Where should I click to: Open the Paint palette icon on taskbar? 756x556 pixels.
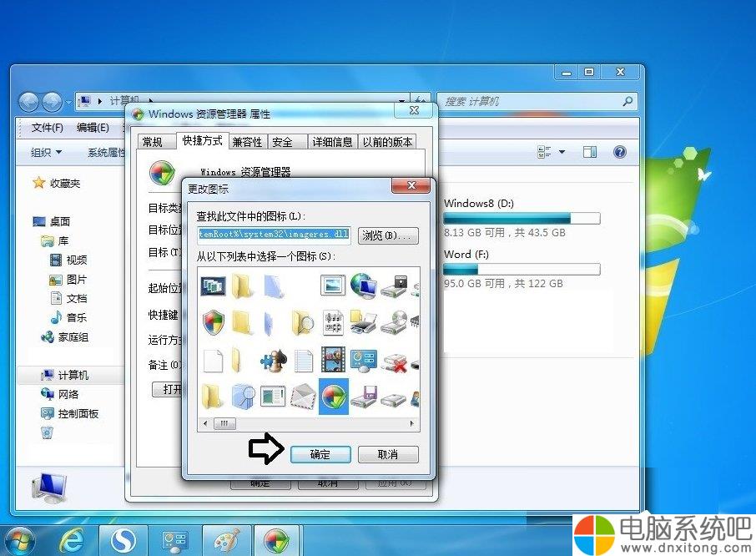[x=226, y=540]
